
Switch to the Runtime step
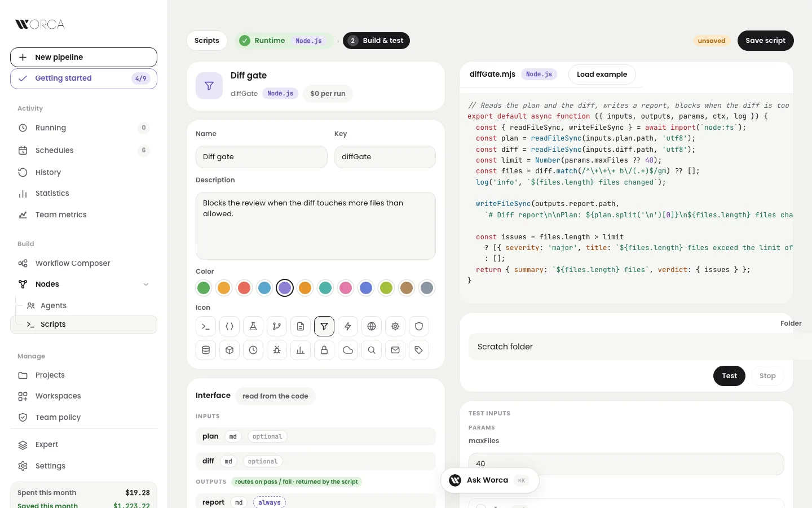284,41
